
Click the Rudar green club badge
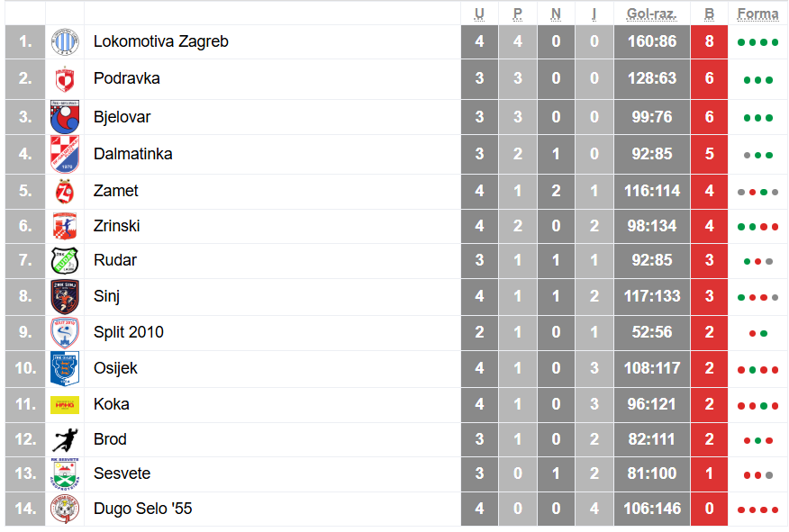click(65, 261)
